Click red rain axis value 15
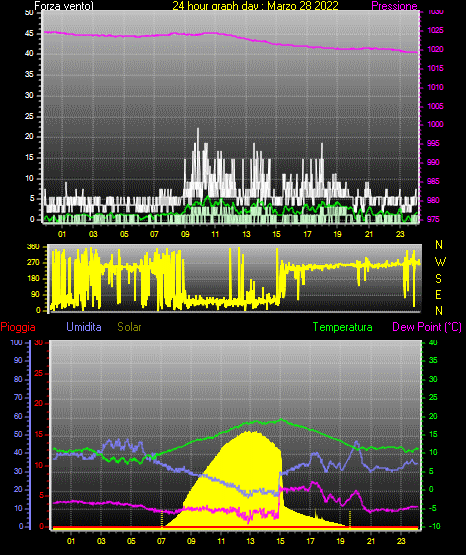This screenshot has height=555, width=466. pos(39,434)
